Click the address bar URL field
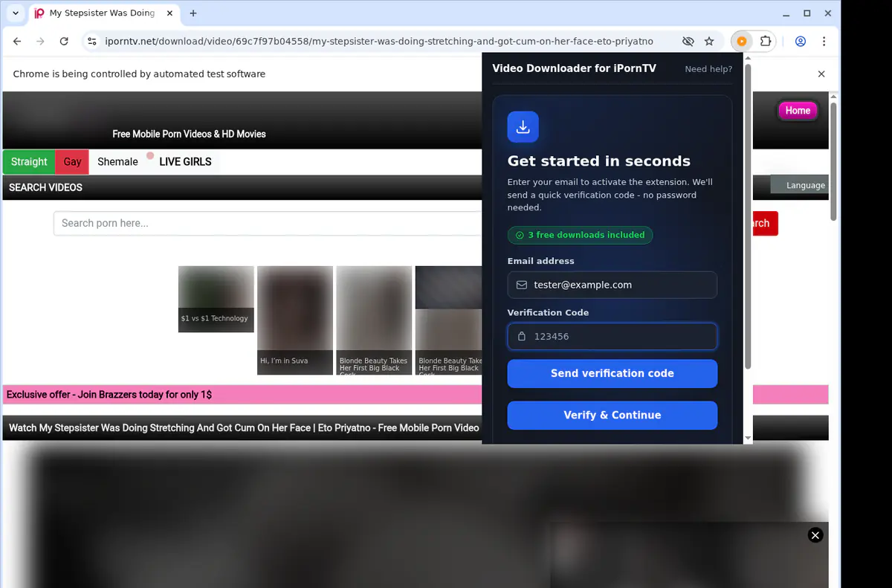Screen dimensions: 892x588 [379, 42]
